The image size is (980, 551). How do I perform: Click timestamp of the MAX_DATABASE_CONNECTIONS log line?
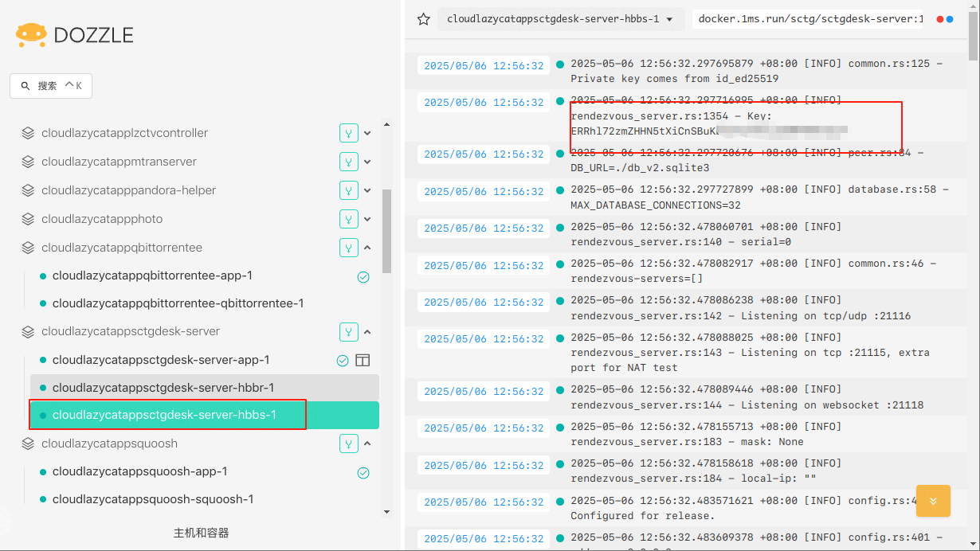tap(484, 192)
